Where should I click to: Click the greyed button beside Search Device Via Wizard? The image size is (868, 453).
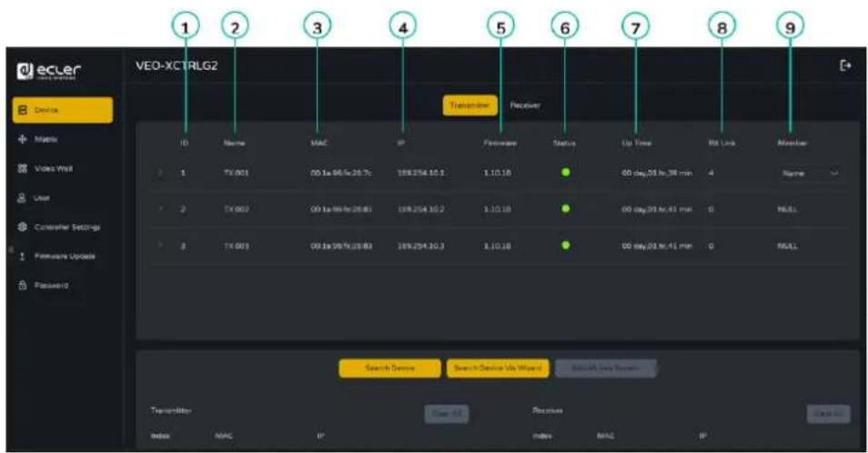[x=606, y=368]
